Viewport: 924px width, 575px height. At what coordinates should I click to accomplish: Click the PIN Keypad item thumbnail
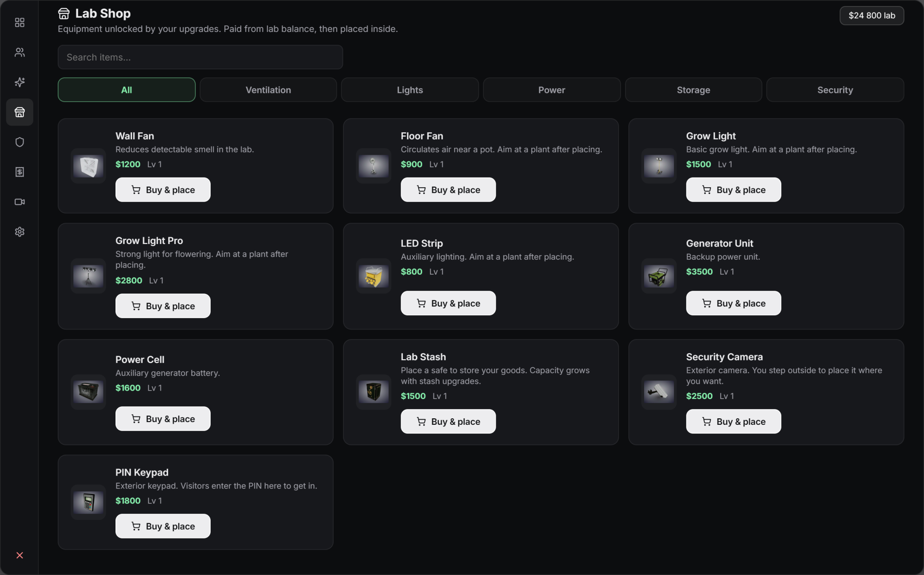pos(88,502)
